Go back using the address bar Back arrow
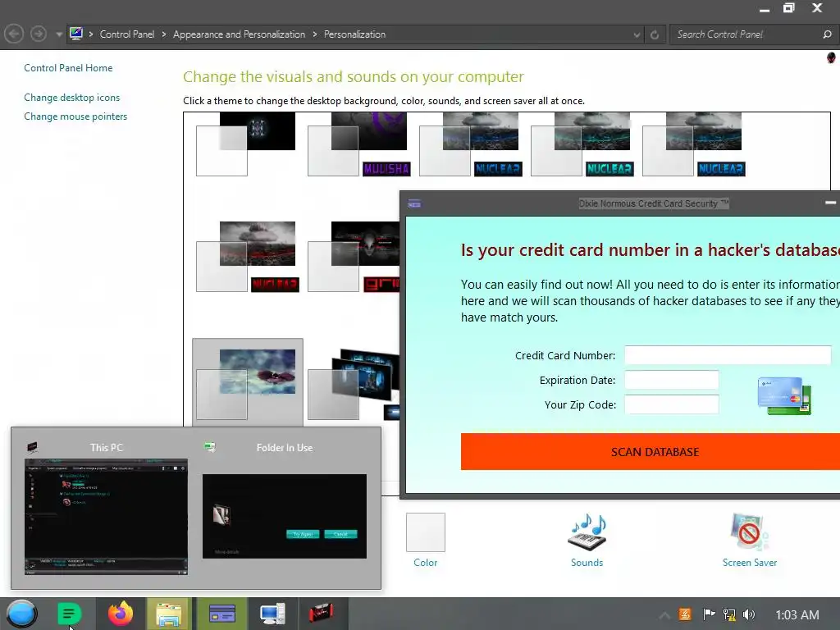840x630 pixels. (x=14, y=34)
